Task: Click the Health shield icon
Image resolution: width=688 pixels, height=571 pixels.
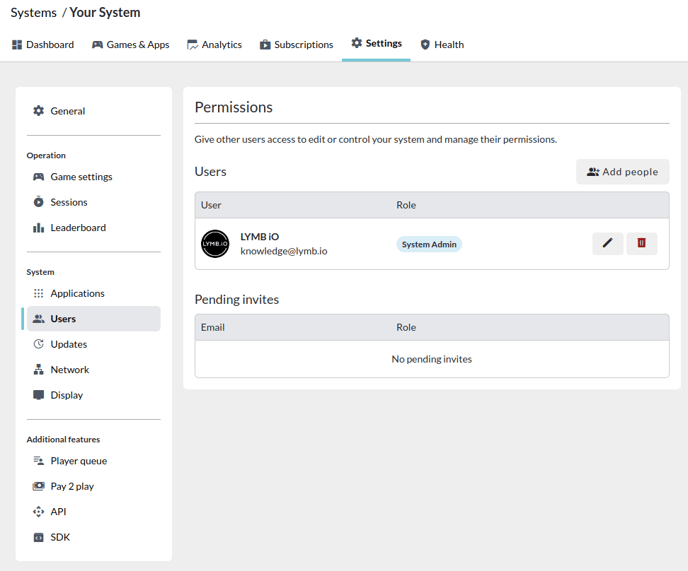Action: [x=425, y=45]
